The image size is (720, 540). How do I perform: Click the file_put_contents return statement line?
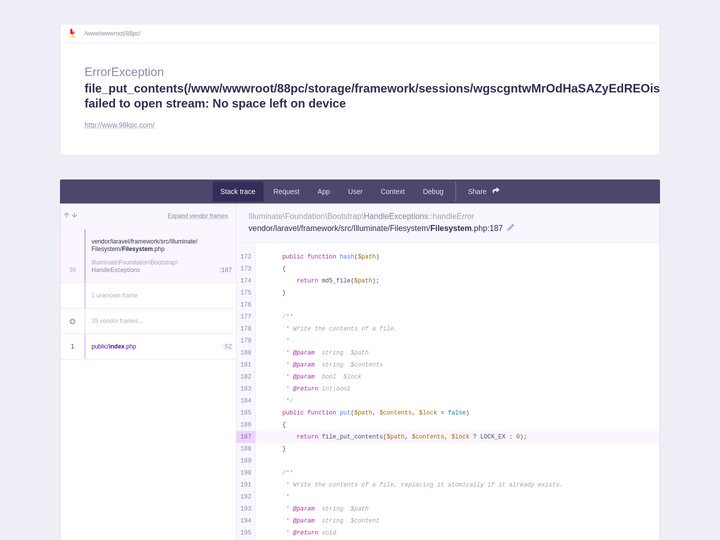(411, 437)
